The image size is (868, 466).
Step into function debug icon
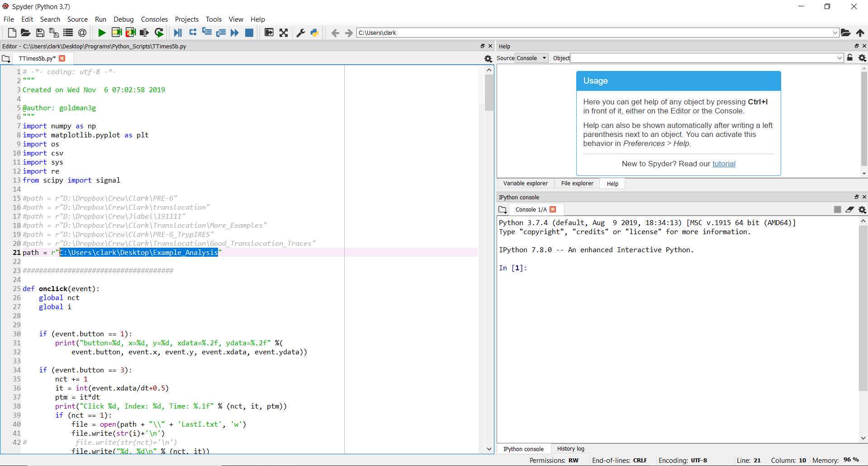tap(207, 32)
